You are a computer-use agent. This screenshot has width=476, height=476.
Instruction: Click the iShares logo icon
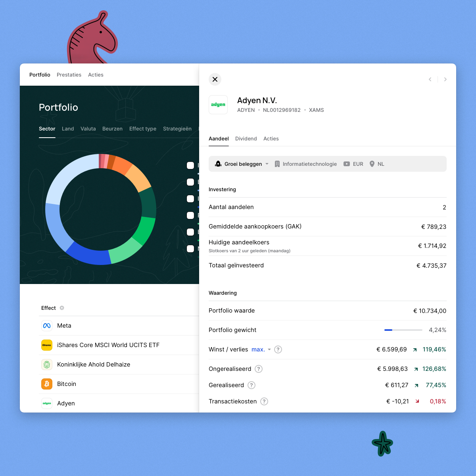click(x=47, y=345)
